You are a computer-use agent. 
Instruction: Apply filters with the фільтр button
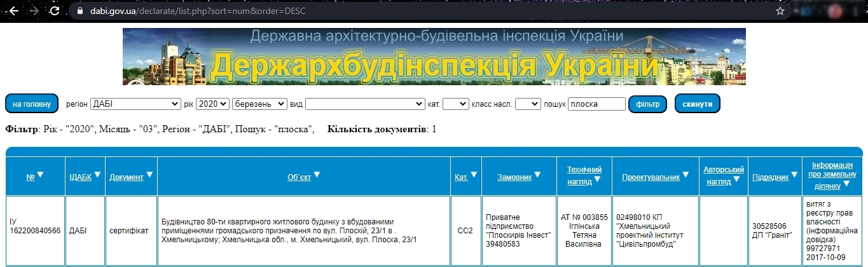coord(647,104)
